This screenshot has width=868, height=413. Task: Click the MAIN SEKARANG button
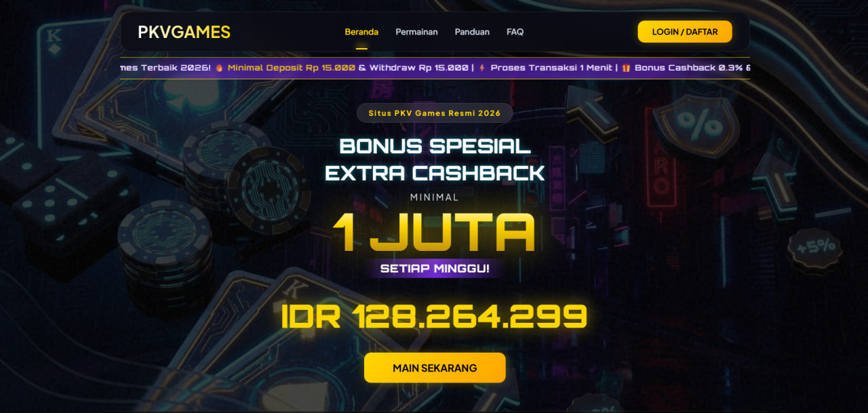[x=435, y=368]
